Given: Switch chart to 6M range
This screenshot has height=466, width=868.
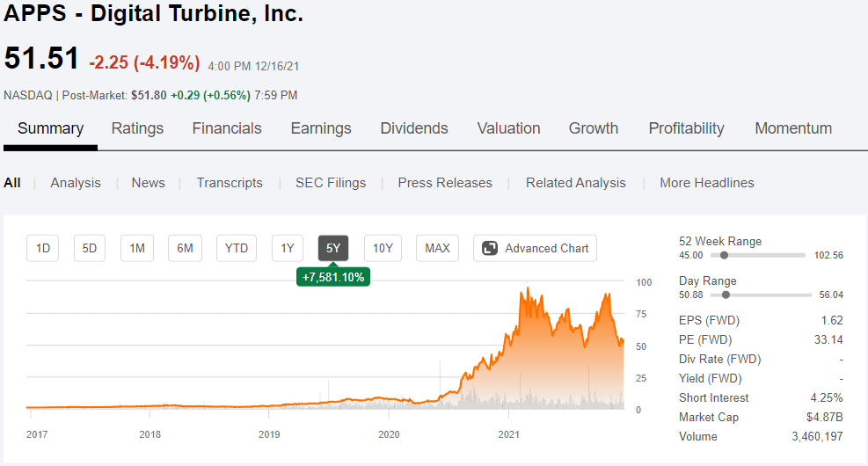Looking at the screenshot, I should pos(185,248).
